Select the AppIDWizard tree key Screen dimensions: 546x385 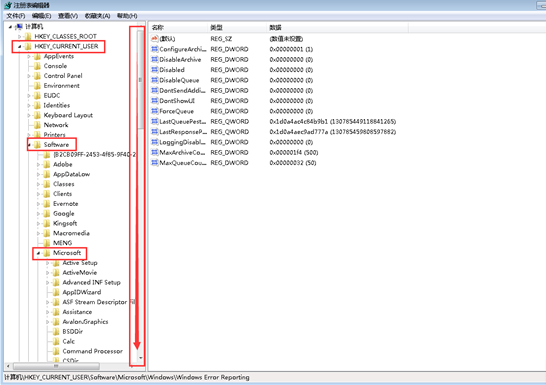pyautogui.click(x=82, y=292)
